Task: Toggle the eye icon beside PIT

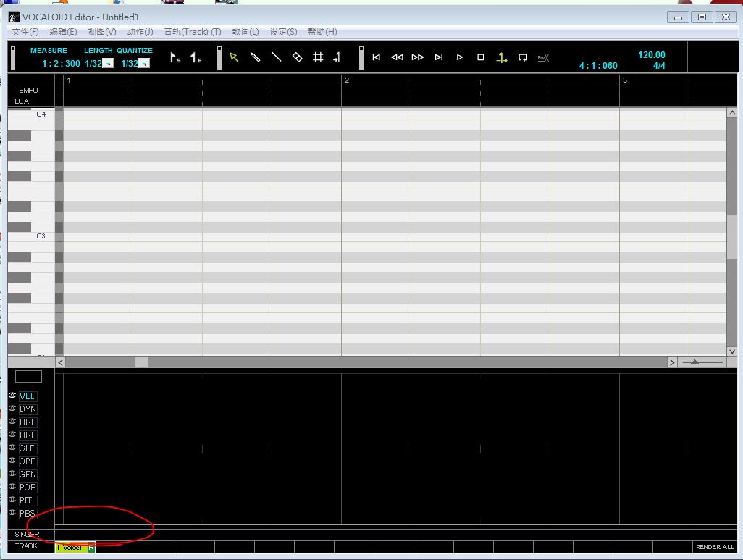Action: pos(12,500)
